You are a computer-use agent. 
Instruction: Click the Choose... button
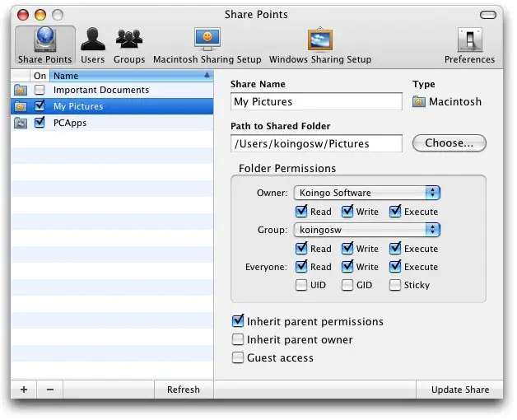coord(449,142)
